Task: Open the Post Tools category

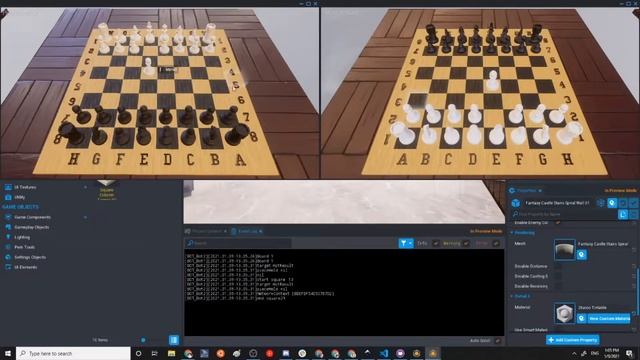Action: [x=24, y=247]
